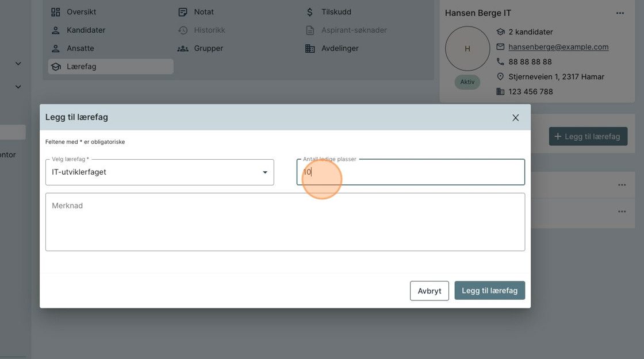Open first lærefag row options menu

point(622,185)
